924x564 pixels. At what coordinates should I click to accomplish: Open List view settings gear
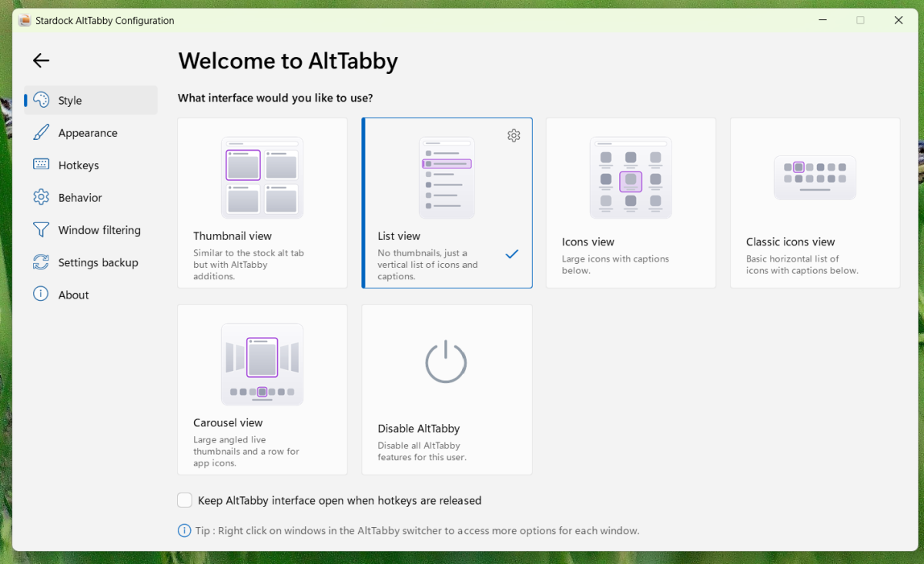point(514,135)
